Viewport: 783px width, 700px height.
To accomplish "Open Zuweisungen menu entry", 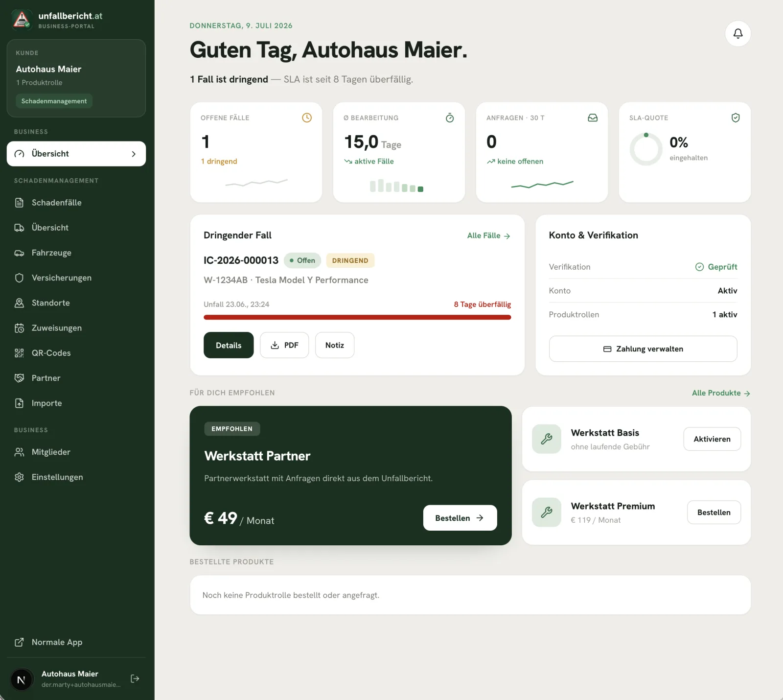I will click(76, 328).
